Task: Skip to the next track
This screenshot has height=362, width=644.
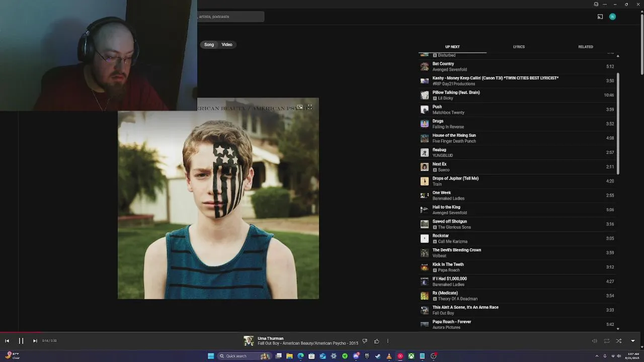Action: pyautogui.click(x=35, y=341)
